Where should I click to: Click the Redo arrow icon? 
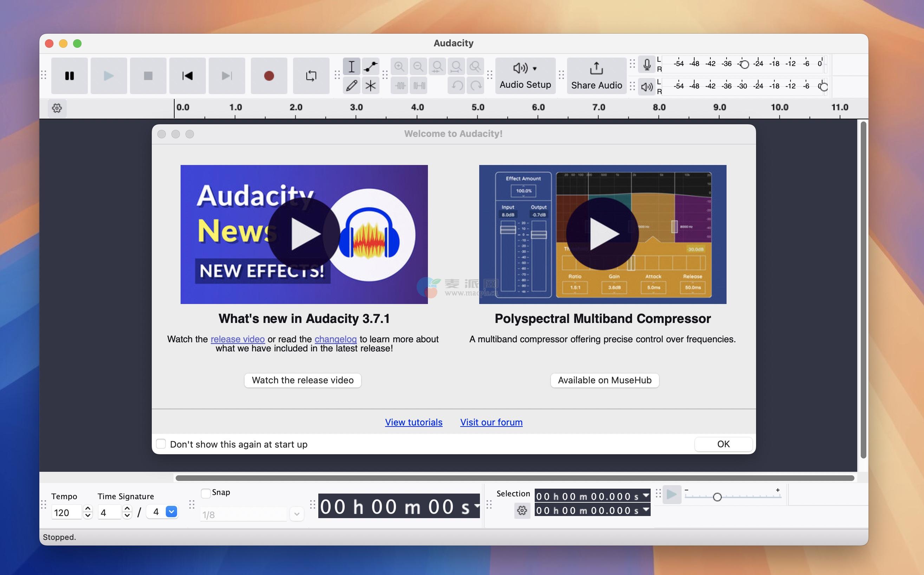pyautogui.click(x=476, y=86)
